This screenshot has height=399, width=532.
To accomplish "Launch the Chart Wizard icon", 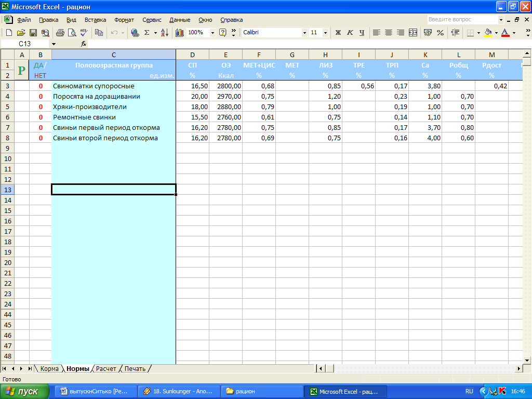I will (180, 33).
